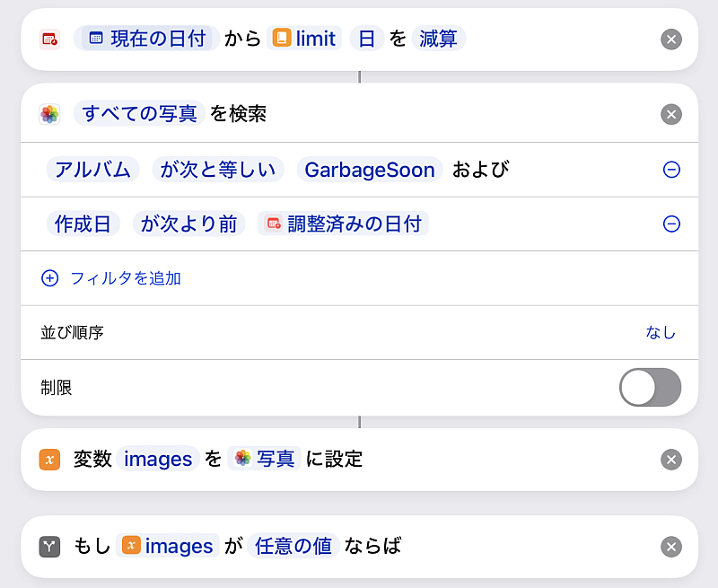The width and height of the screenshot is (718, 588).
Task: Select the 現在の日付 variable token
Action: (x=146, y=38)
